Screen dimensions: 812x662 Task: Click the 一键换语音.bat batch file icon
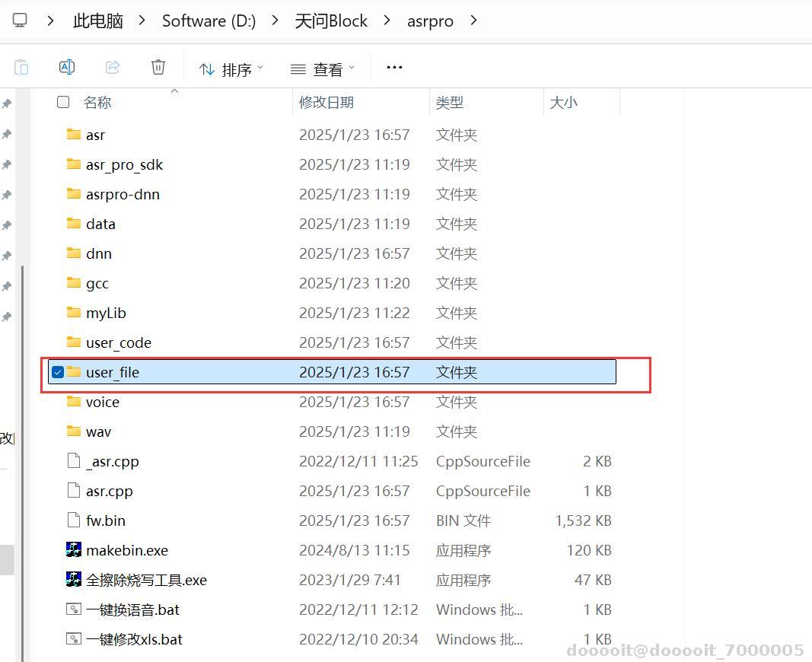(74, 609)
